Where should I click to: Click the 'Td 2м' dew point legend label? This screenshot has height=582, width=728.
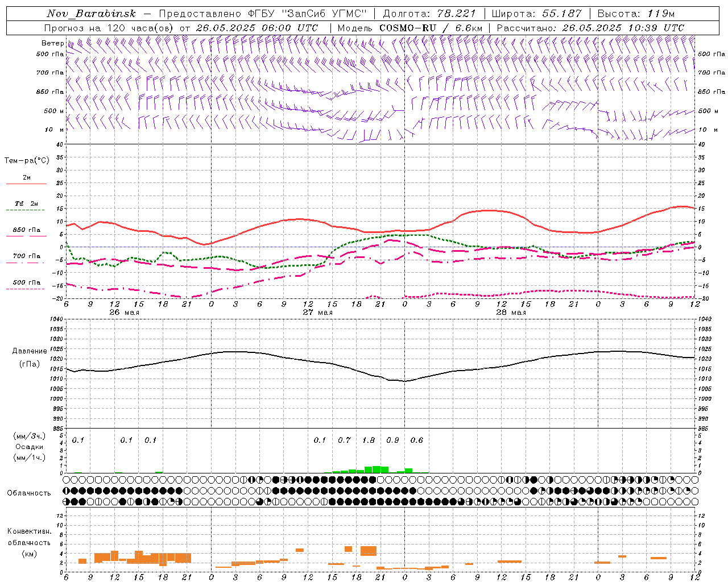26,203
